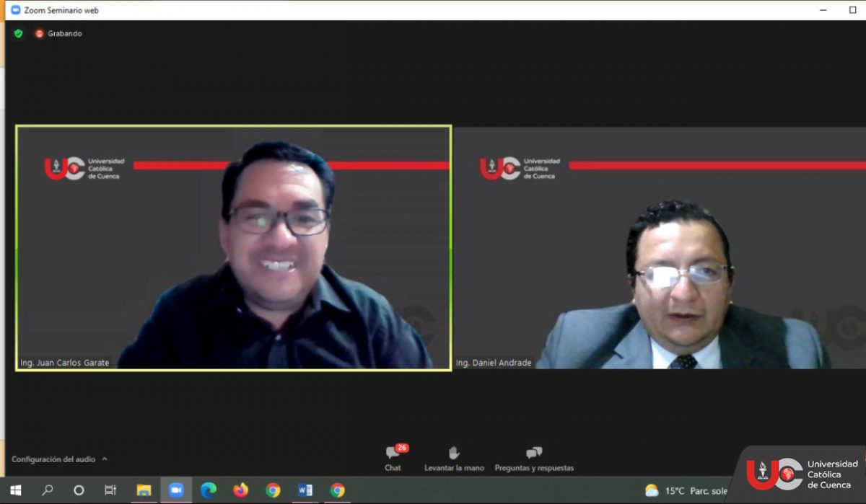Select Ing. Daniel Andrade's video tile

(x=660, y=248)
